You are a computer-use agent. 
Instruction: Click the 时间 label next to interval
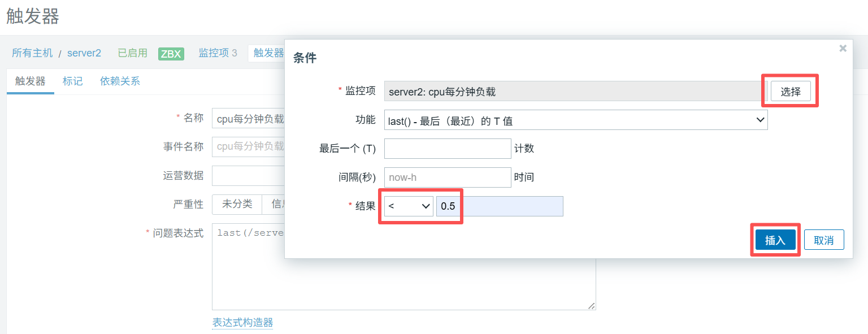[x=524, y=177]
